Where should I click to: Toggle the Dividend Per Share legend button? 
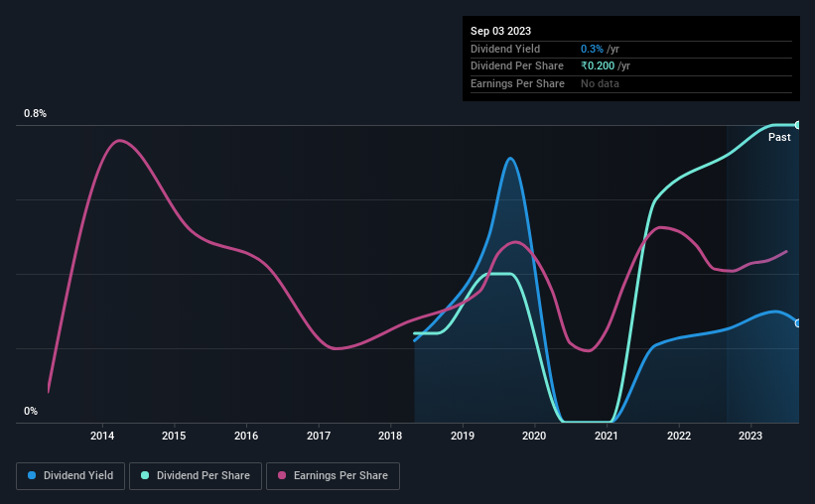pos(196,476)
